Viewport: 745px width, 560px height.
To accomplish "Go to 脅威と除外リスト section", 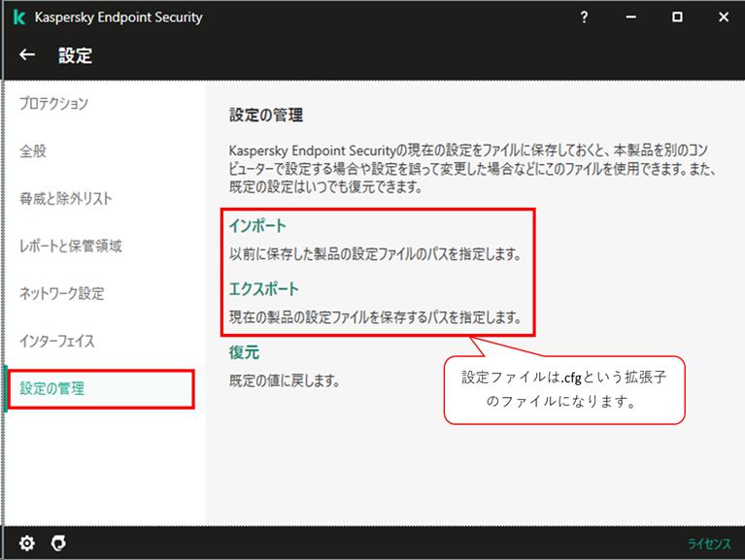I will [x=66, y=198].
